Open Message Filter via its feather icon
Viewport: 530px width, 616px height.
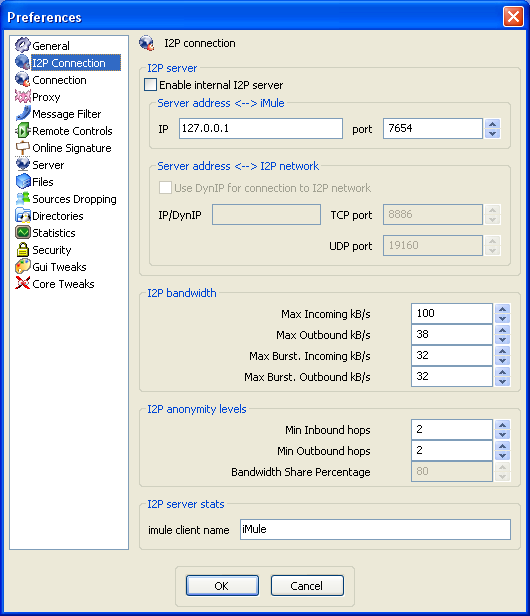point(22,114)
